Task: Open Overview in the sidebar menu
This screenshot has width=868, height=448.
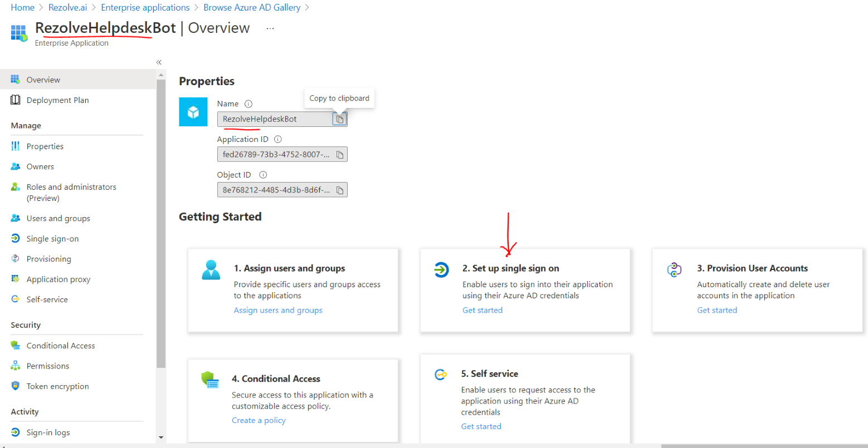Action: point(78,80)
